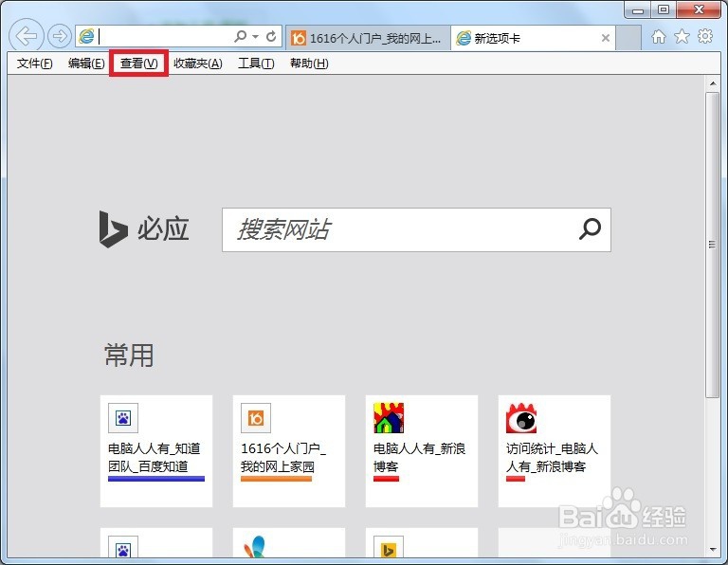
Task: Open the 收藏夹(A) menu
Action: [198, 64]
